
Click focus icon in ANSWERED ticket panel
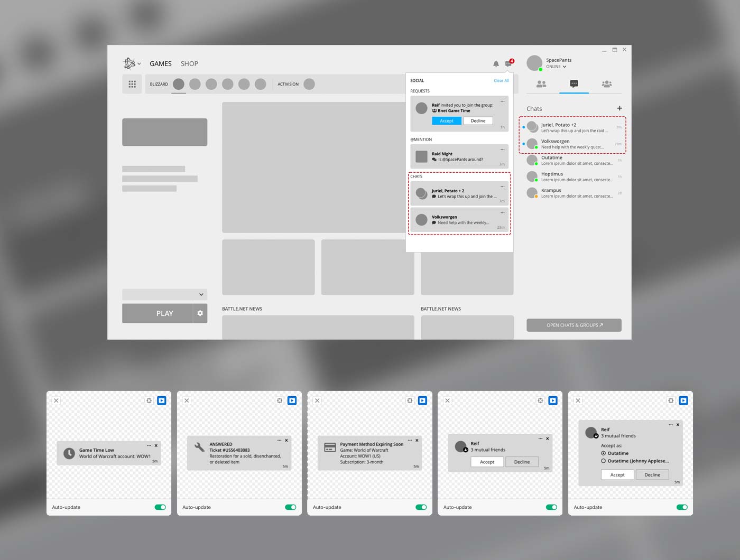[280, 400]
